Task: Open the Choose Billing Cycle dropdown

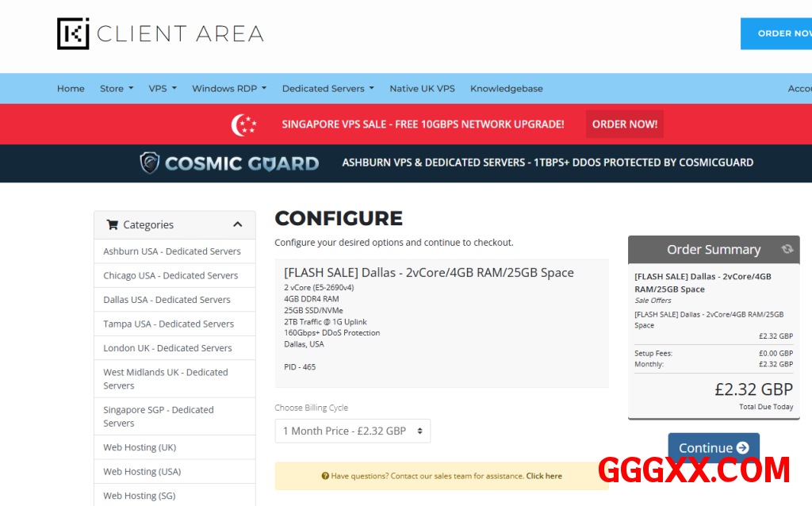Action: [352, 431]
